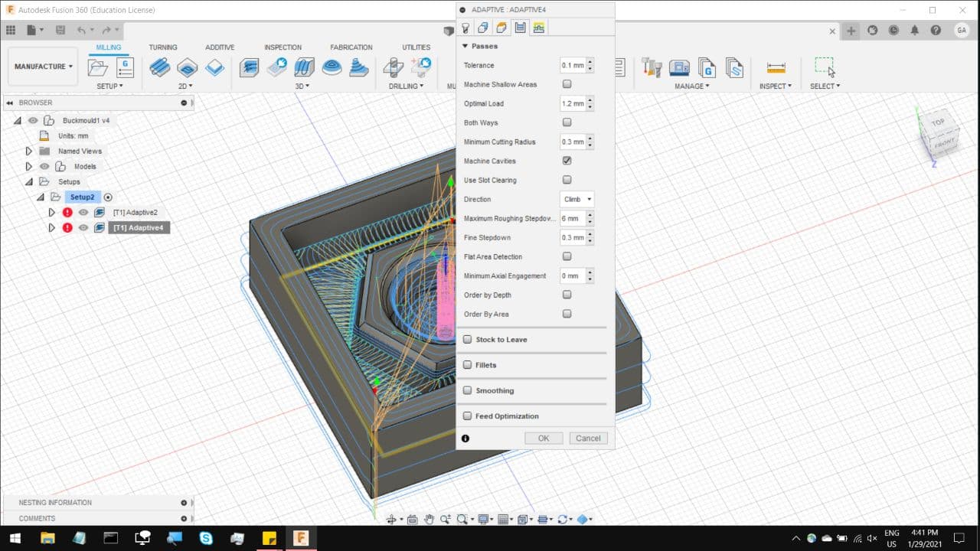Open the Help question mark icon

pos(936,30)
